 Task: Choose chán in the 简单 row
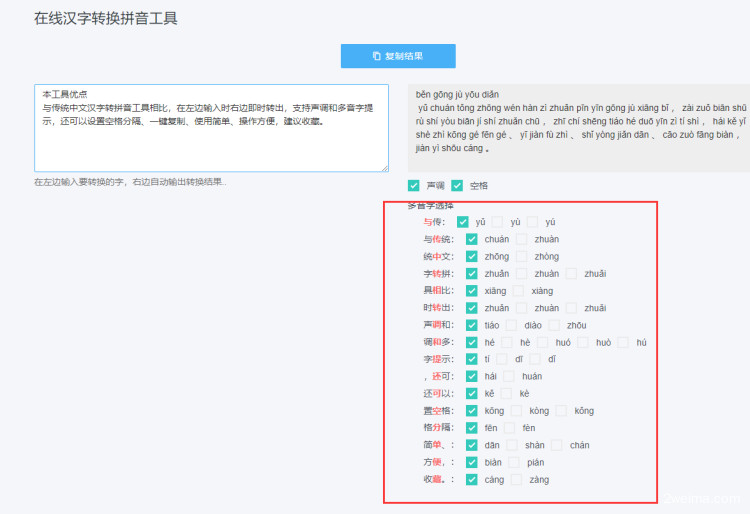click(x=557, y=445)
